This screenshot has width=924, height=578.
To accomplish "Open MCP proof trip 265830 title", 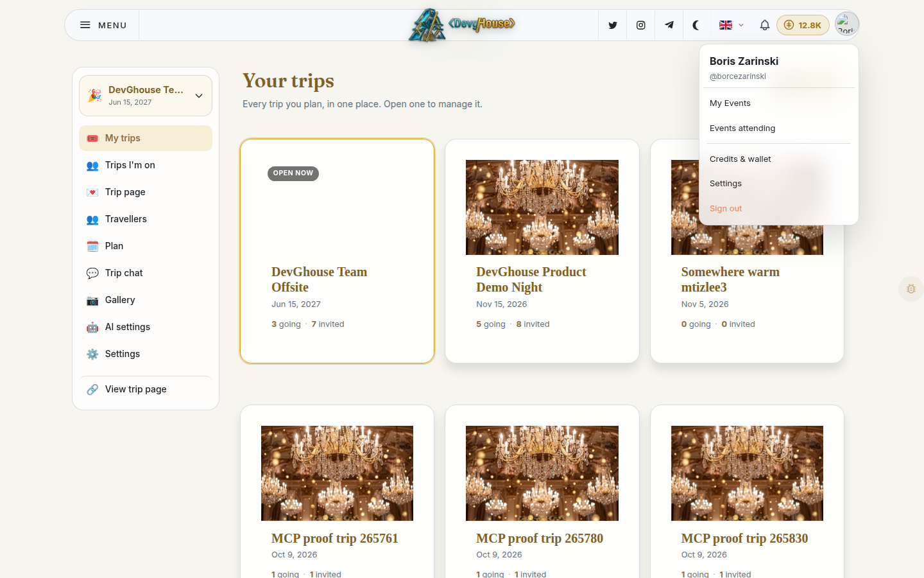I will click(744, 538).
